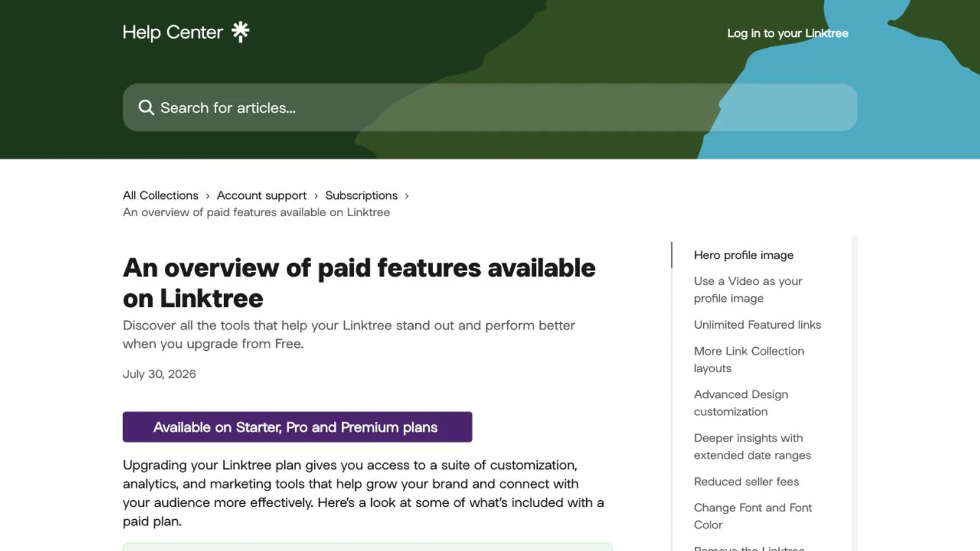This screenshot has width=980, height=551.
Task: Jump to Reduced seller fees section
Action: click(746, 481)
